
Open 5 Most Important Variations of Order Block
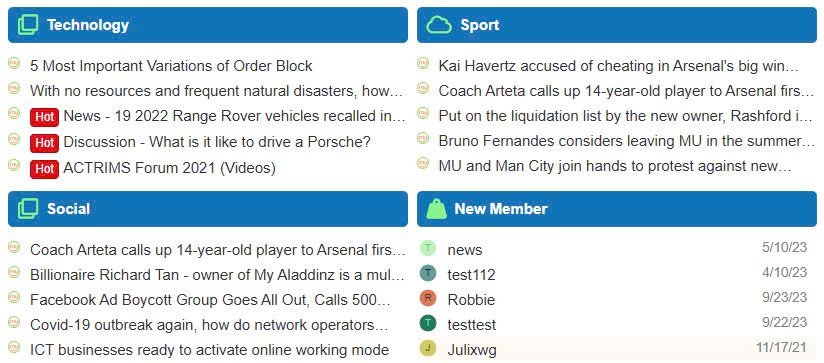[171, 66]
